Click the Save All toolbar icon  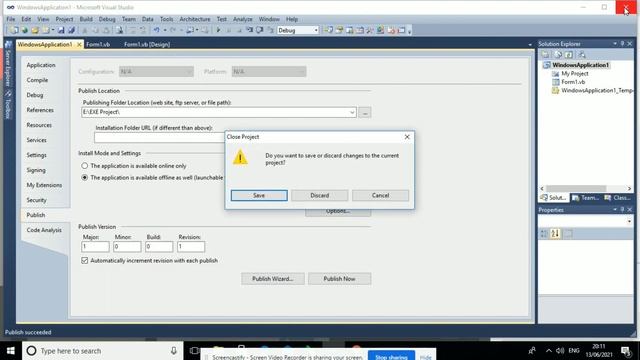[71, 30]
